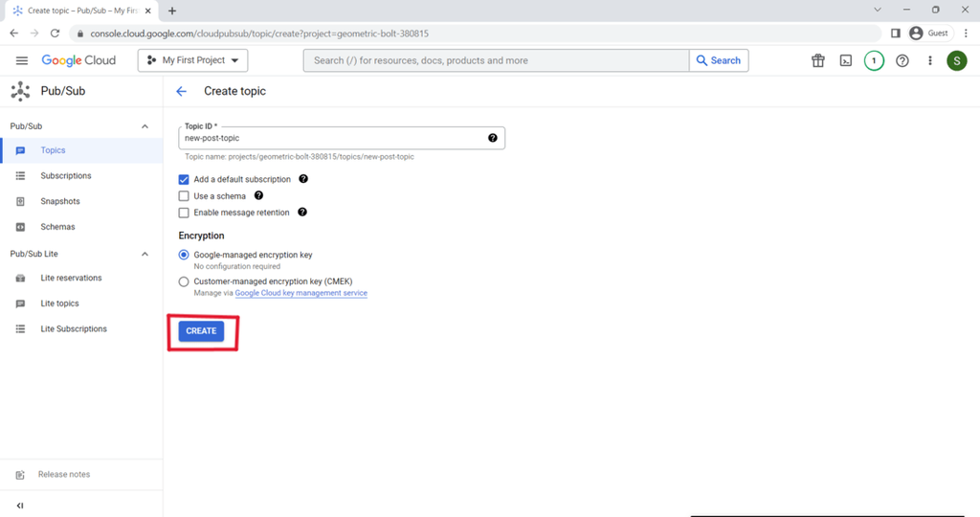Close the Create topic browser tab
The width and height of the screenshot is (980, 517).
148,11
